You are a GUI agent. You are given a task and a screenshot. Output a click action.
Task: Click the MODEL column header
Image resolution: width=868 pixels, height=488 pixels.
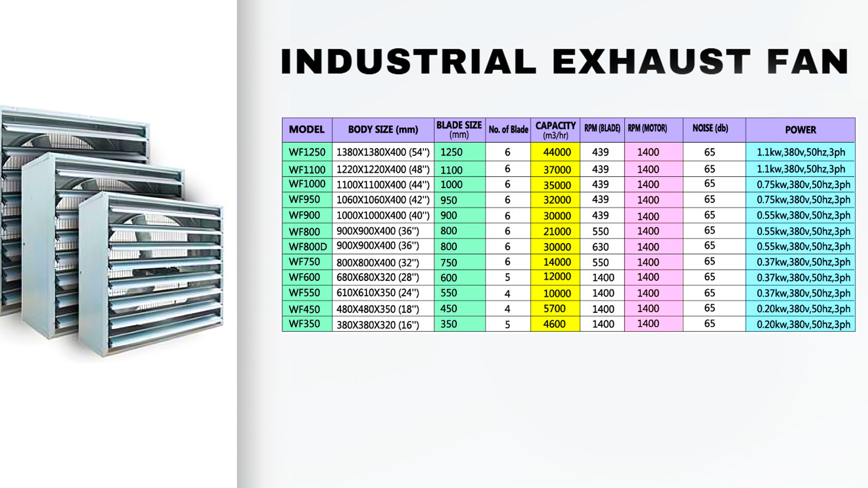tap(307, 130)
